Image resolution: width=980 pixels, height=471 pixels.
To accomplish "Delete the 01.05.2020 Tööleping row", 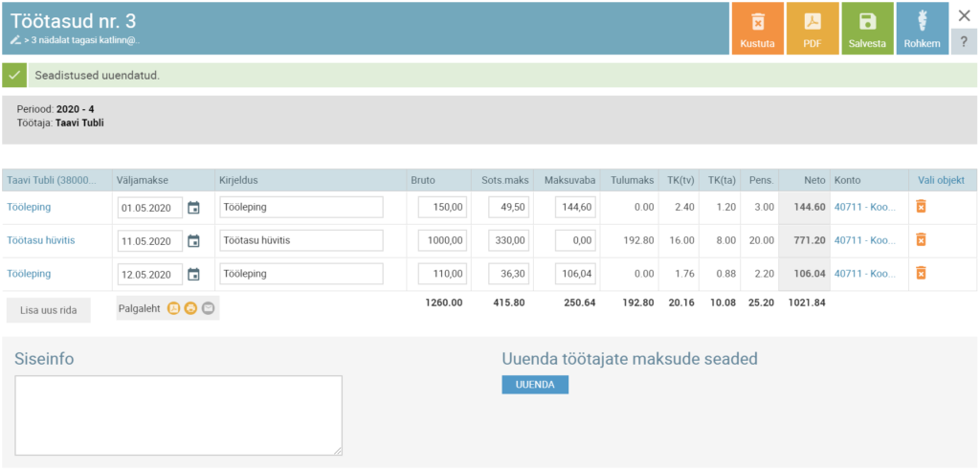I will coord(921,207).
